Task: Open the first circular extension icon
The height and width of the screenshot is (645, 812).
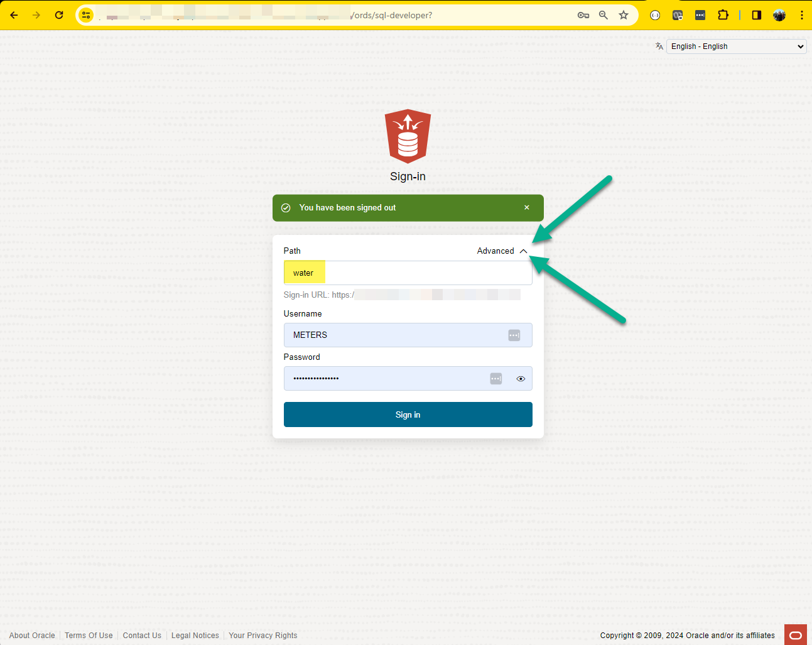Action: point(655,15)
